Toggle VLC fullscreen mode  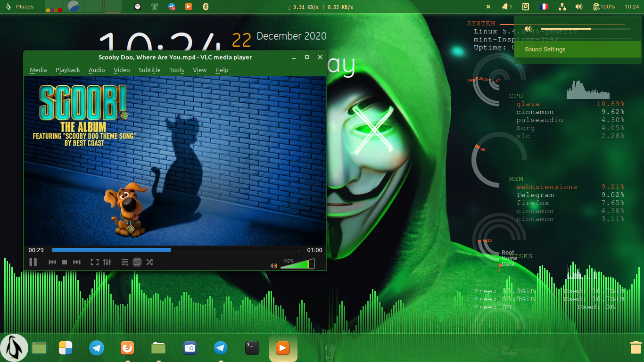click(x=94, y=262)
